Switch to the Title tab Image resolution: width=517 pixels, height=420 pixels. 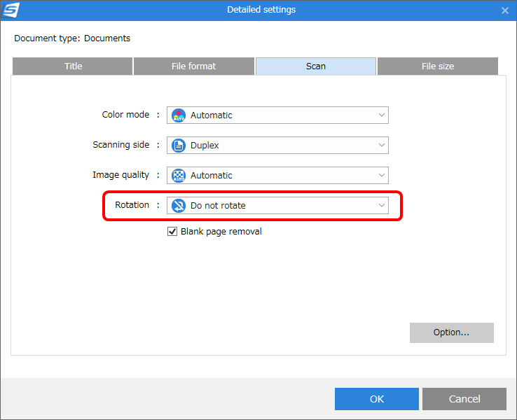point(73,66)
